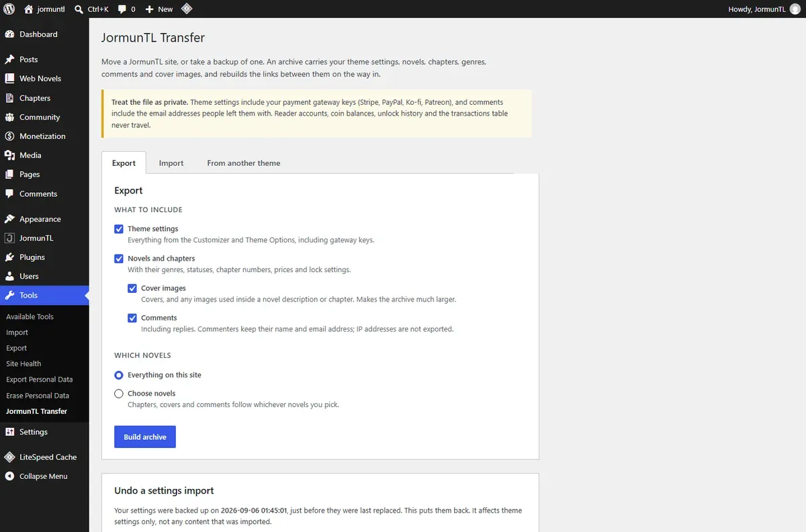Uncheck Novels and chapters checkbox
Image resolution: width=806 pixels, height=532 pixels.
click(x=119, y=259)
